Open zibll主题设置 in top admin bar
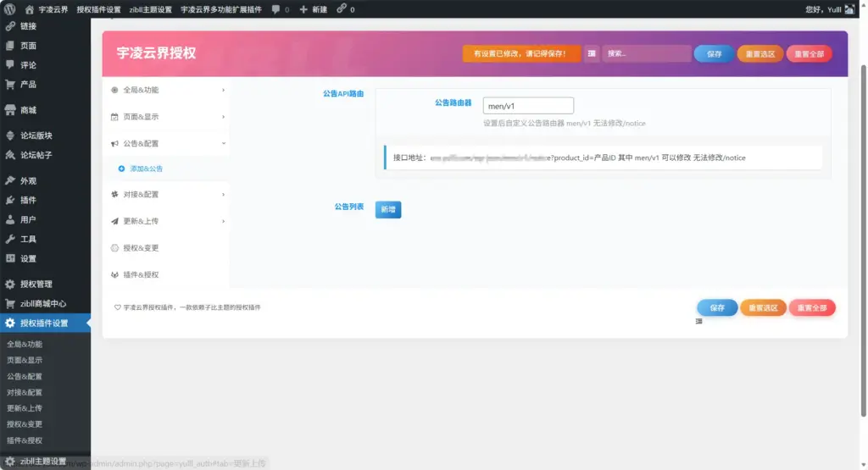 pyautogui.click(x=151, y=9)
